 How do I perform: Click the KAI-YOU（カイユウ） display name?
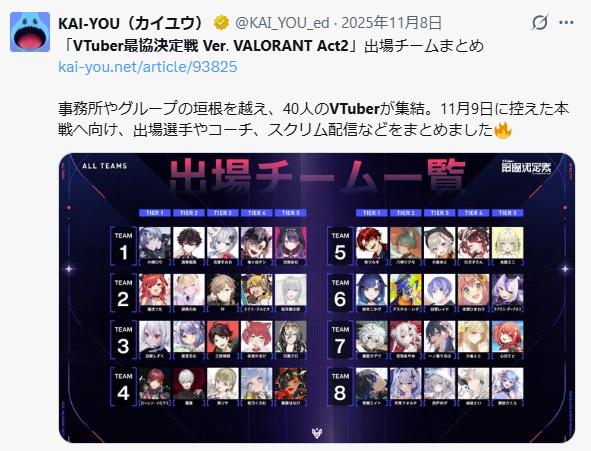pos(132,23)
